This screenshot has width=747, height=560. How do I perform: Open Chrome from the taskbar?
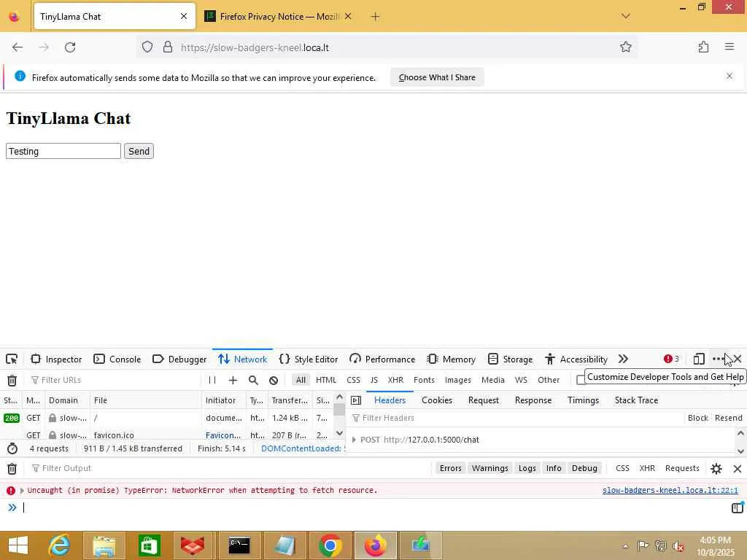pyautogui.click(x=330, y=545)
